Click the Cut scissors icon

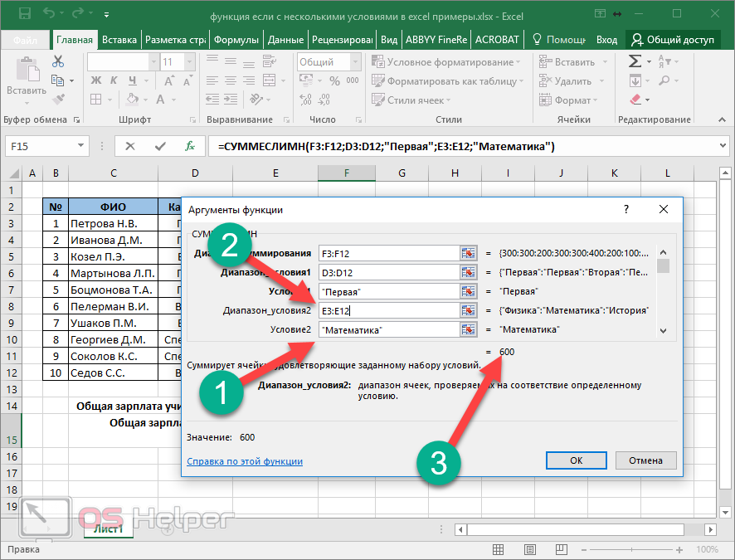pyautogui.click(x=58, y=61)
